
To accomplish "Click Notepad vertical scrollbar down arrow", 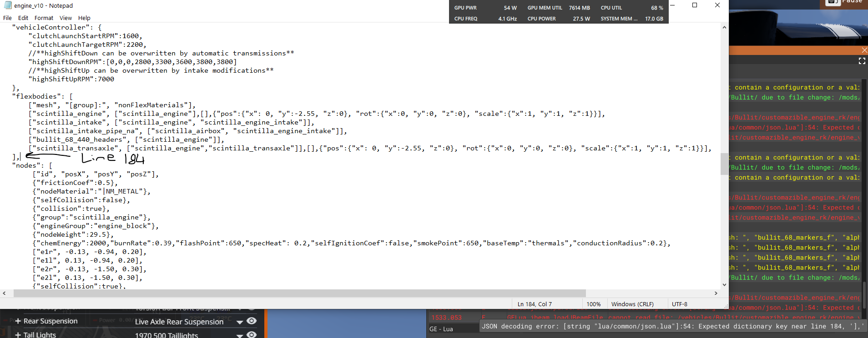I will (x=724, y=285).
